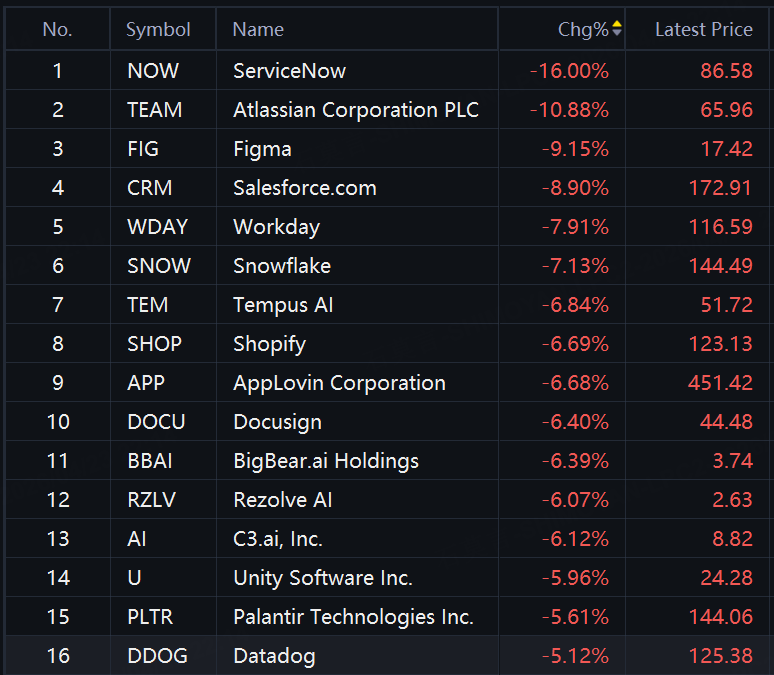Sort by the Latest Price column header
The height and width of the screenshot is (675, 774).
click(x=703, y=30)
